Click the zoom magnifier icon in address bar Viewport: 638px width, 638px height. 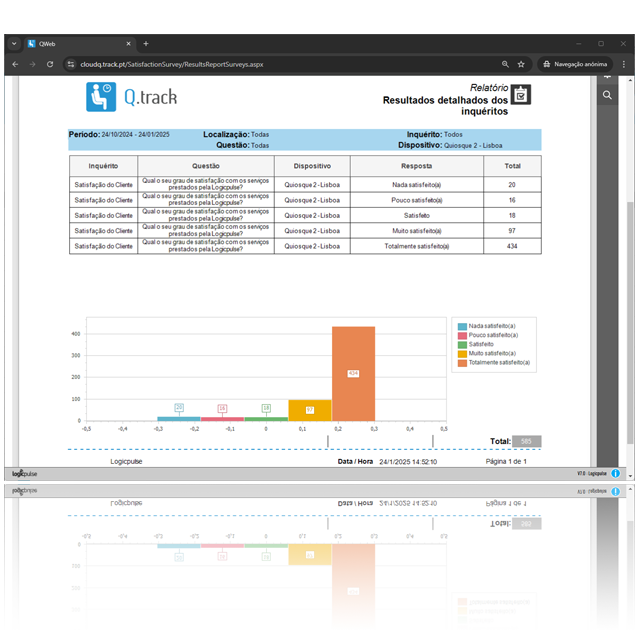point(505,64)
